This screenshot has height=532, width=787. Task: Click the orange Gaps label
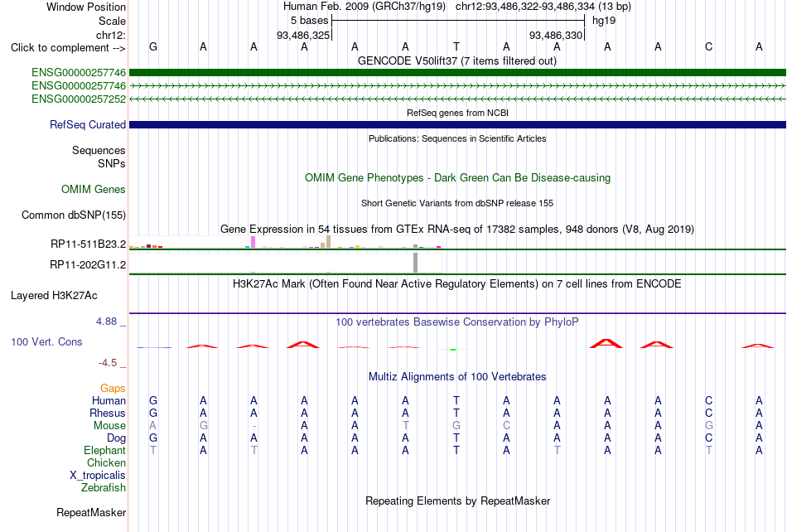[x=113, y=388]
